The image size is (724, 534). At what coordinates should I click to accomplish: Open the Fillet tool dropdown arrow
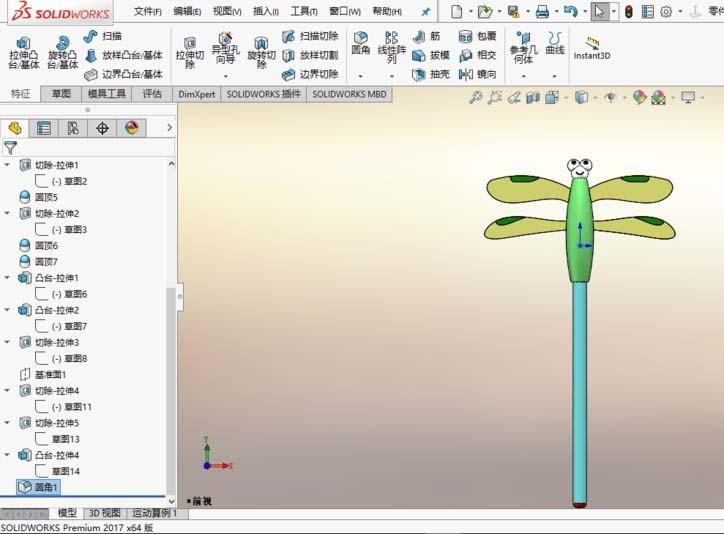click(361, 76)
